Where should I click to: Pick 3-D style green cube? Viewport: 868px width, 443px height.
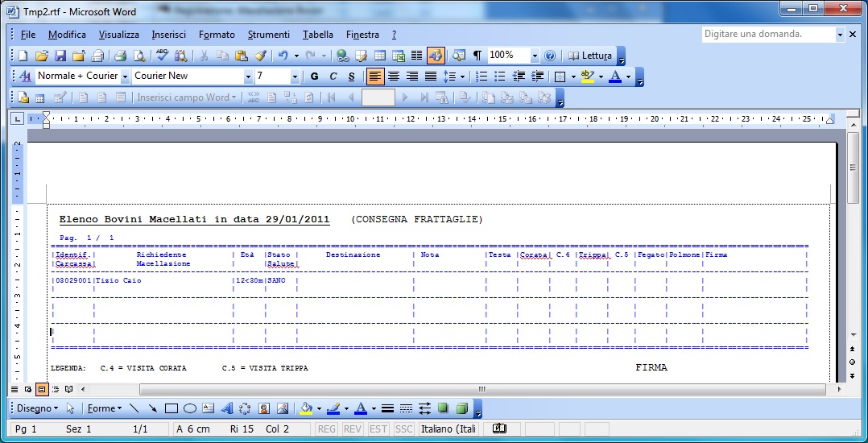point(461,408)
